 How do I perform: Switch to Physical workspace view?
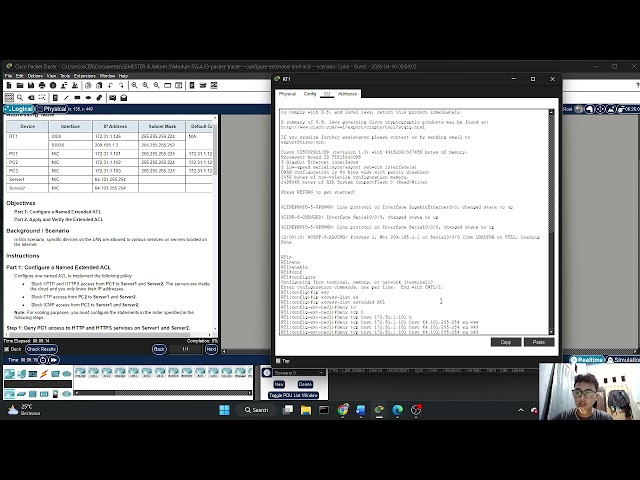tap(52, 109)
